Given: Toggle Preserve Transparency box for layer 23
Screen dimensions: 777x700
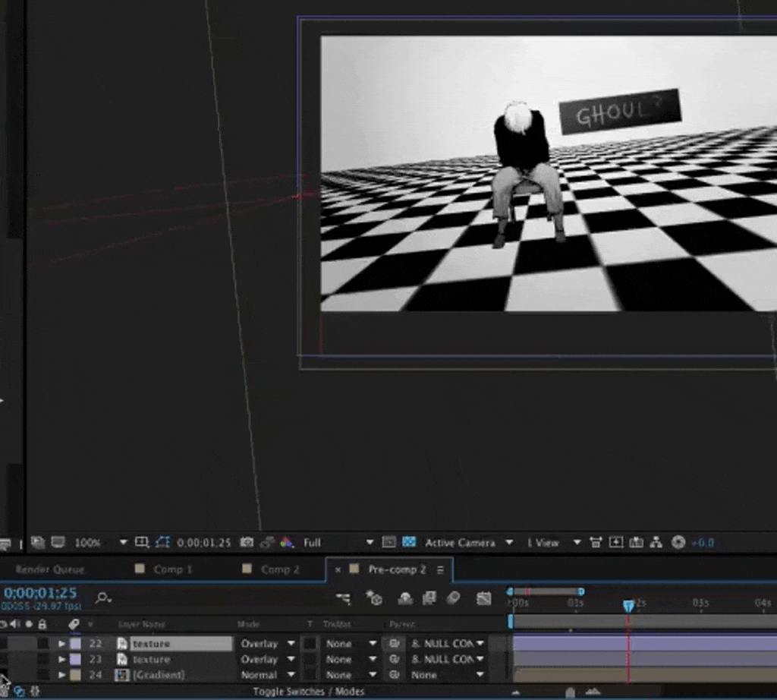Looking at the screenshot, I should [x=310, y=659].
